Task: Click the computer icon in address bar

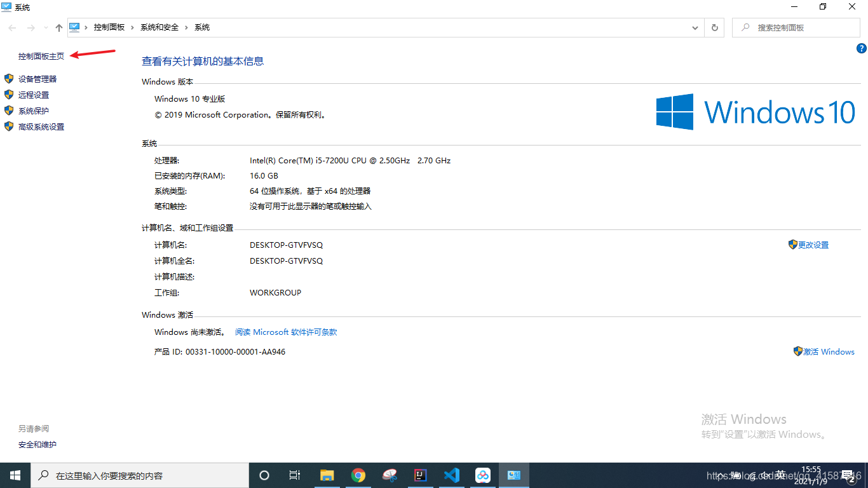Action: coord(74,27)
